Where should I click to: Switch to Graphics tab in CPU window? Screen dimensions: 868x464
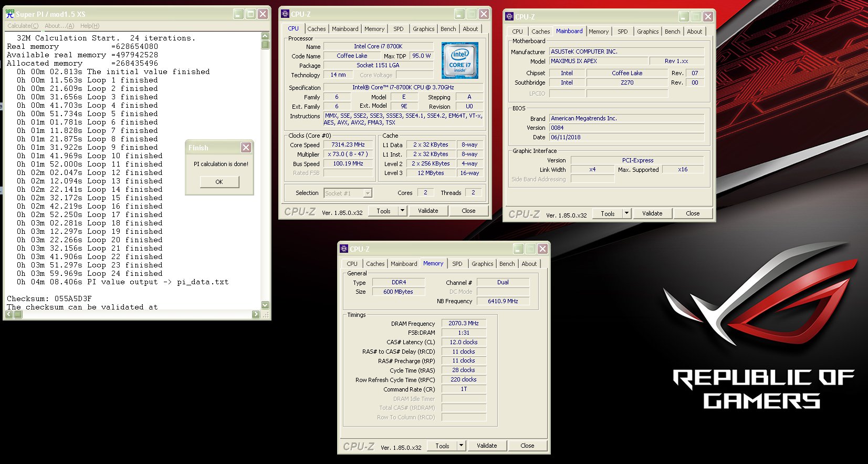click(423, 29)
